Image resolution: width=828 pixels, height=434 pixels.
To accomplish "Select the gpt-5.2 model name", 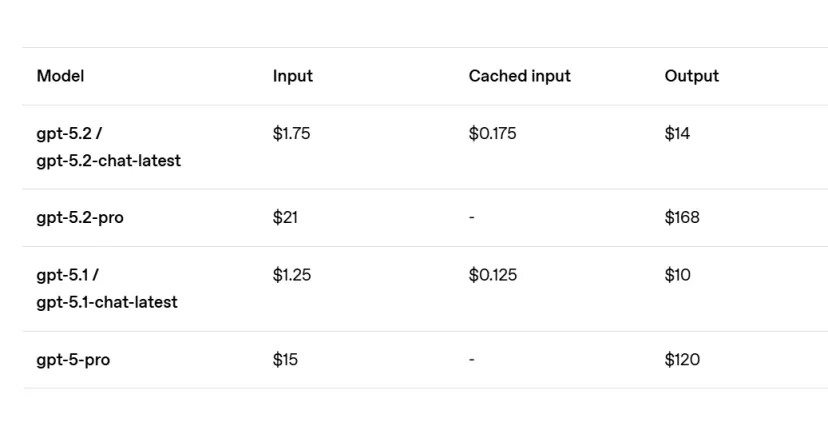I will tap(64, 133).
